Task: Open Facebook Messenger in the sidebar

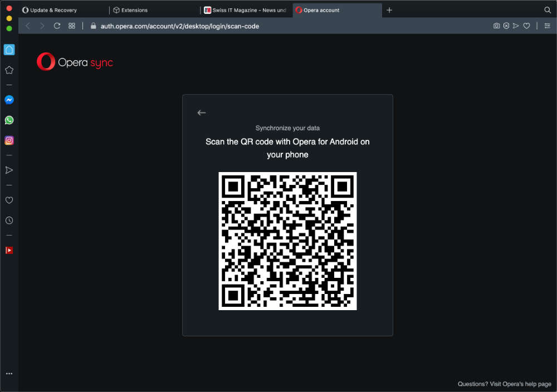Action: pyautogui.click(x=9, y=100)
